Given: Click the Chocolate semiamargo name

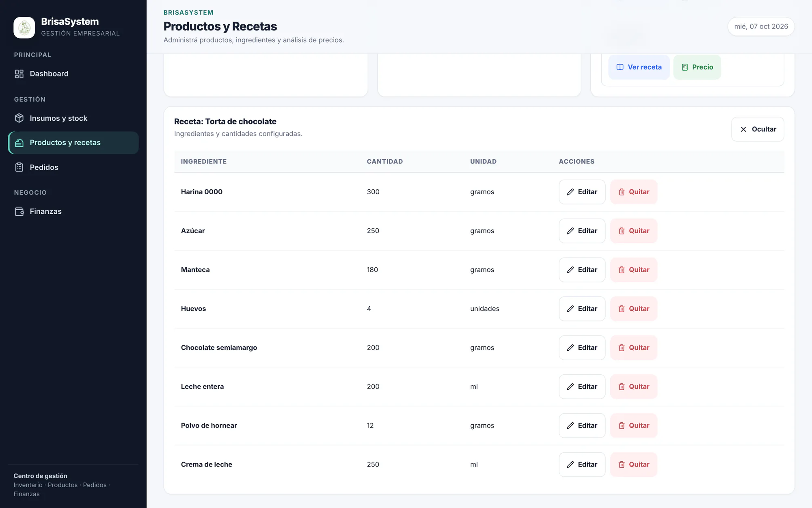Looking at the screenshot, I should point(219,347).
